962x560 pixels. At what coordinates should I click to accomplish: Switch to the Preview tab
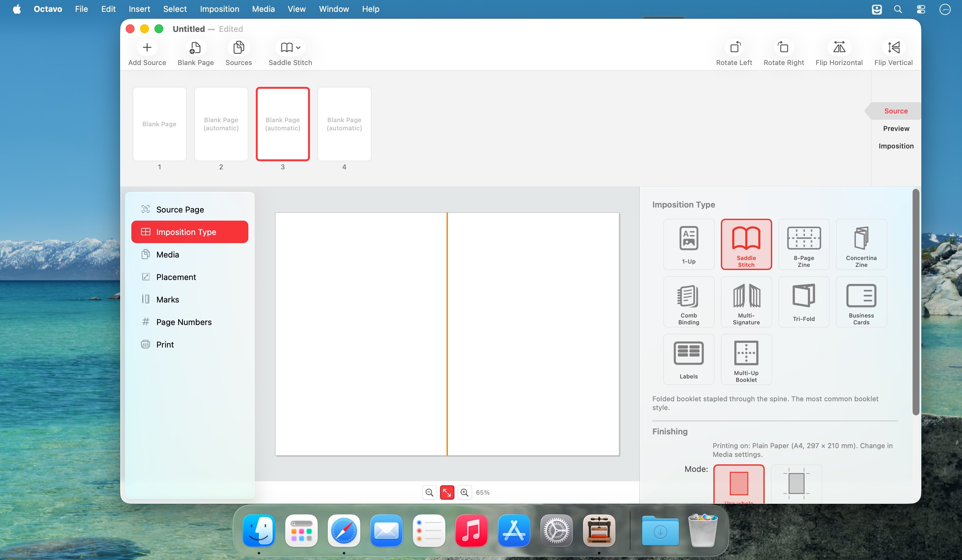pyautogui.click(x=896, y=128)
